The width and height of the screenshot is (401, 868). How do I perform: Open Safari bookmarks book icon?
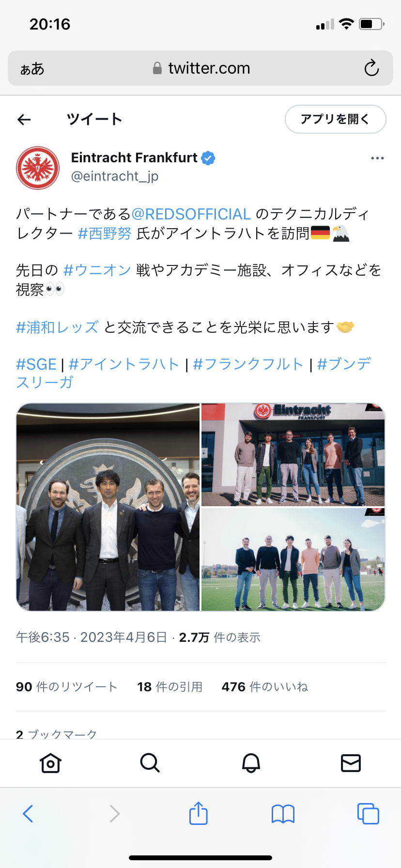click(x=283, y=814)
